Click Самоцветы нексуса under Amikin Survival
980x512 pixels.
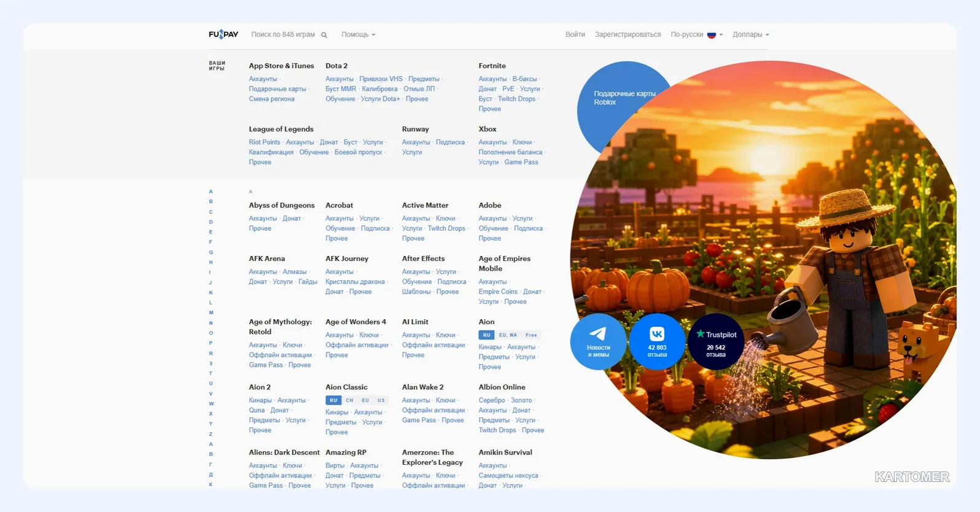coord(508,476)
